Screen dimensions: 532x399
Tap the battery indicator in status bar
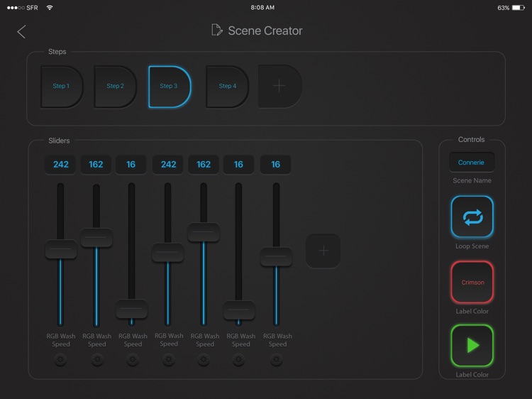click(x=519, y=8)
